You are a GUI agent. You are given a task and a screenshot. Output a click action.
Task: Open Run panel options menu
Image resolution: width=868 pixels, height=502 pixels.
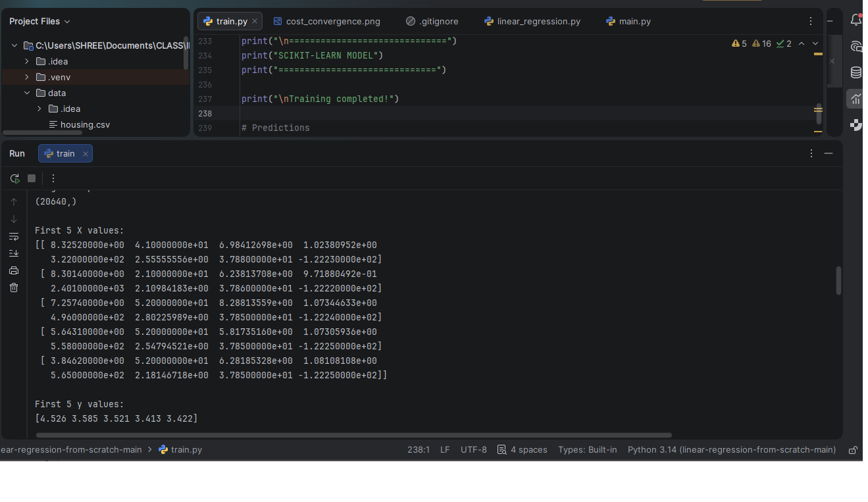click(x=811, y=153)
